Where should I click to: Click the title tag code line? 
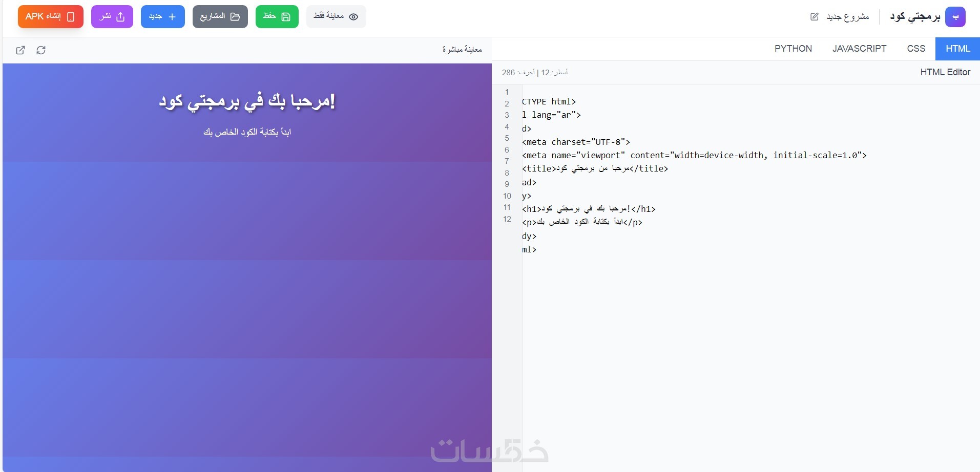coord(595,168)
